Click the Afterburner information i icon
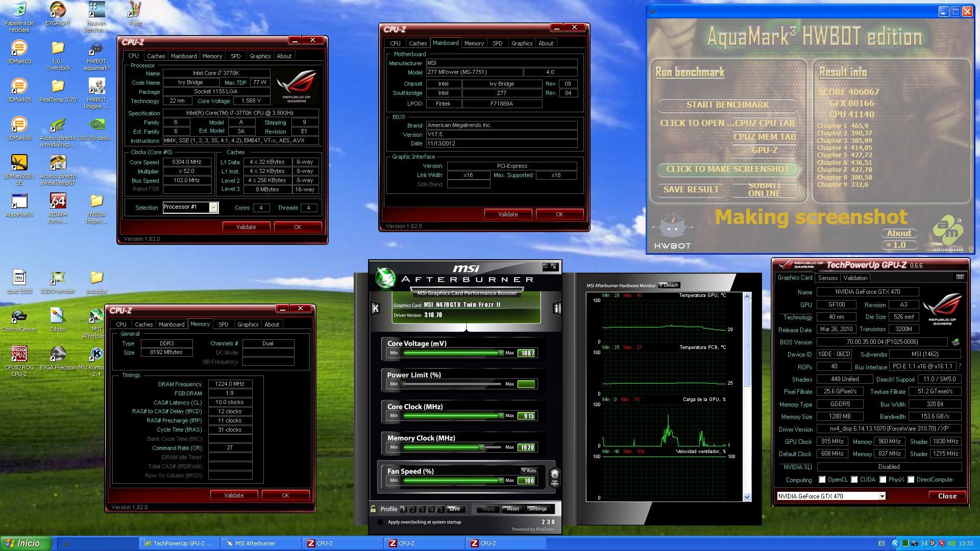 coord(557,308)
